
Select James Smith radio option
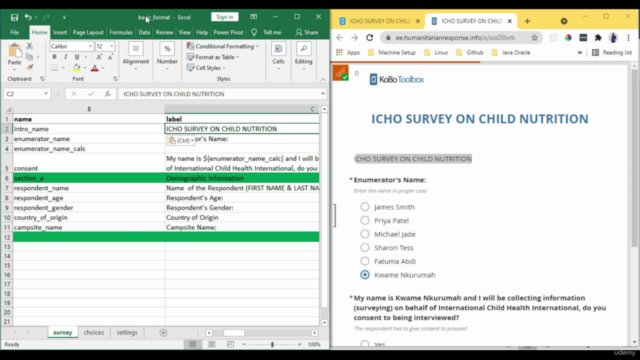coord(365,207)
